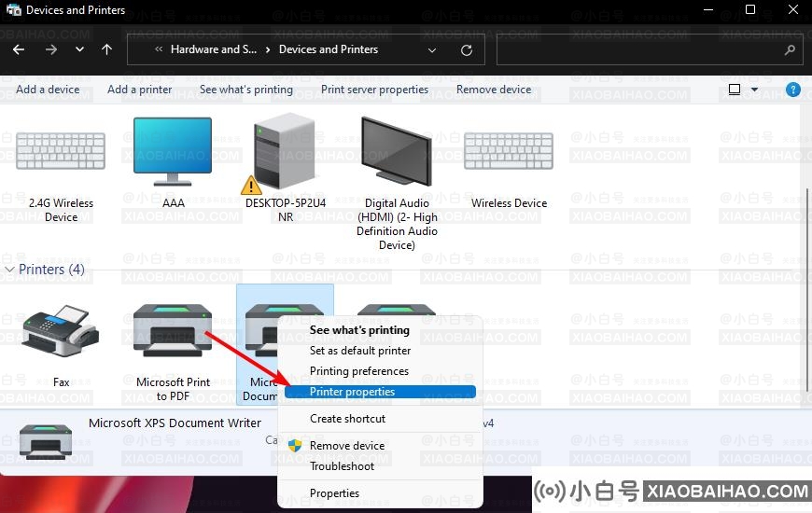Click the search magnifier icon

click(790, 49)
